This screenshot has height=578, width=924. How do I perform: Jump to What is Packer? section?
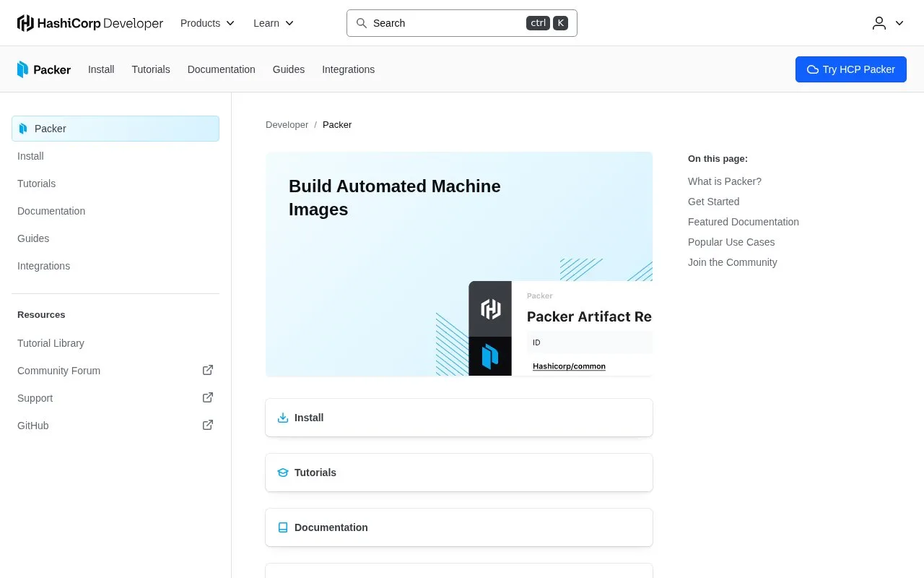coord(725,181)
